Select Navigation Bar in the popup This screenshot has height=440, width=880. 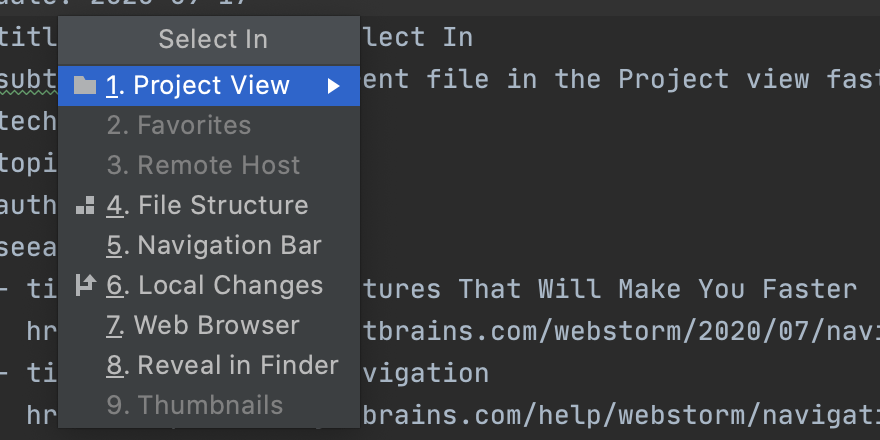click(x=214, y=245)
